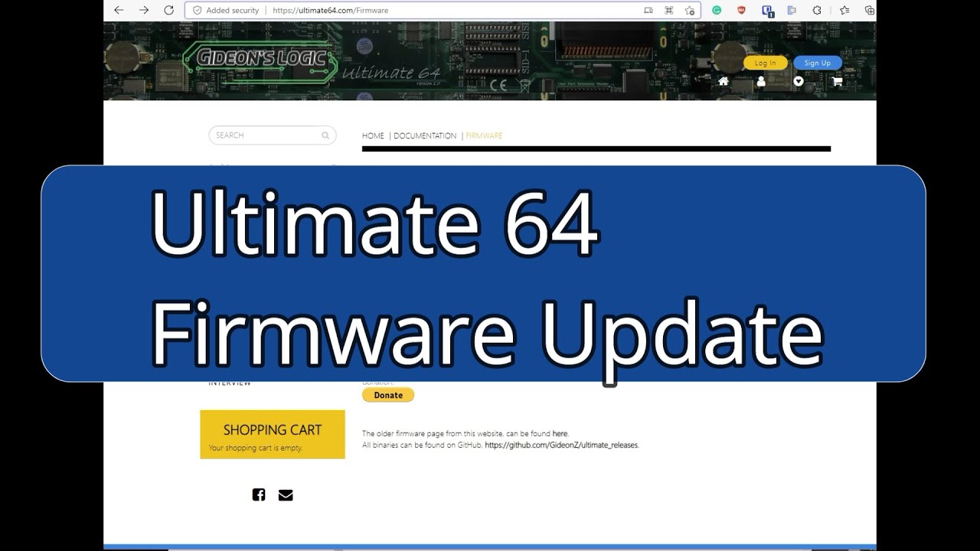
Task: Open the Added security shield info
Action: pos(225,11)
